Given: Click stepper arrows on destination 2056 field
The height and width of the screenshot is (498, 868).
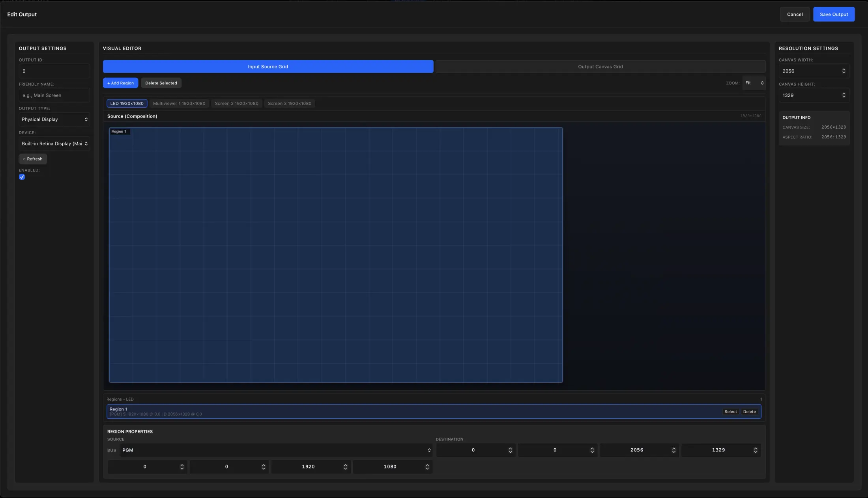Looking at the screenshot, I should pos(673,450).
